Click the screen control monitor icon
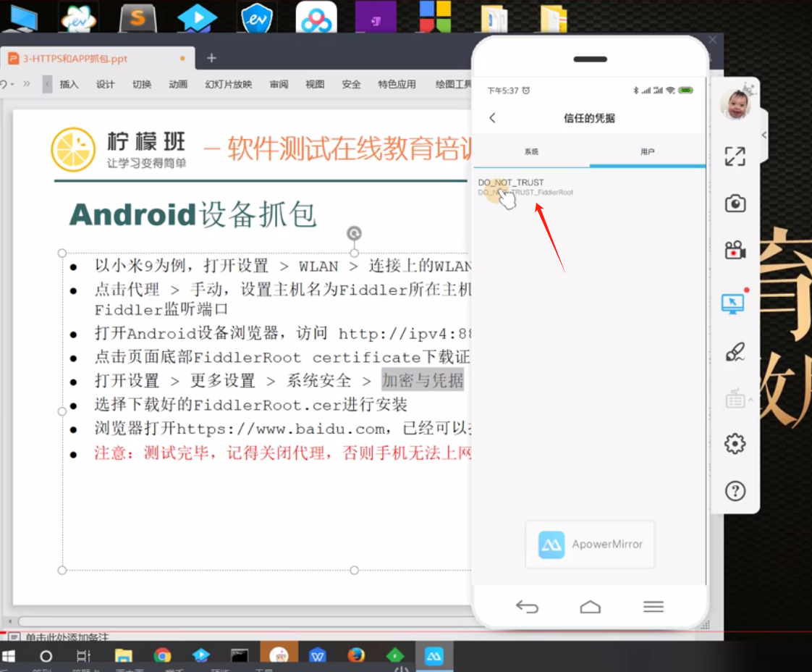 [x=733, y=303]
